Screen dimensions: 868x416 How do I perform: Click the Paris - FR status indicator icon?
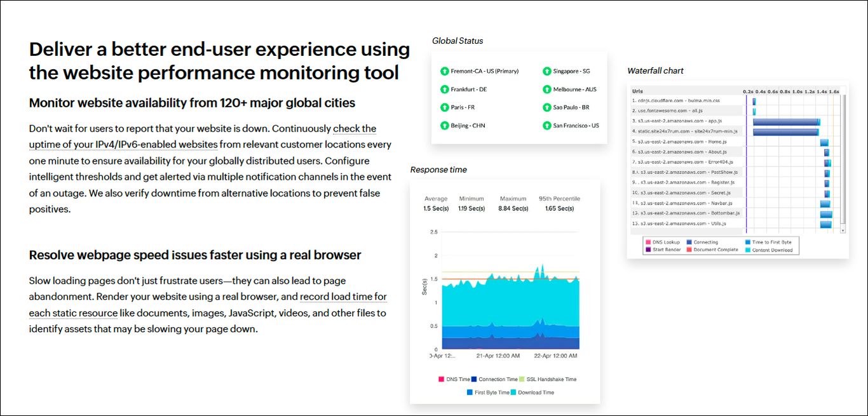tap(445, 107)
